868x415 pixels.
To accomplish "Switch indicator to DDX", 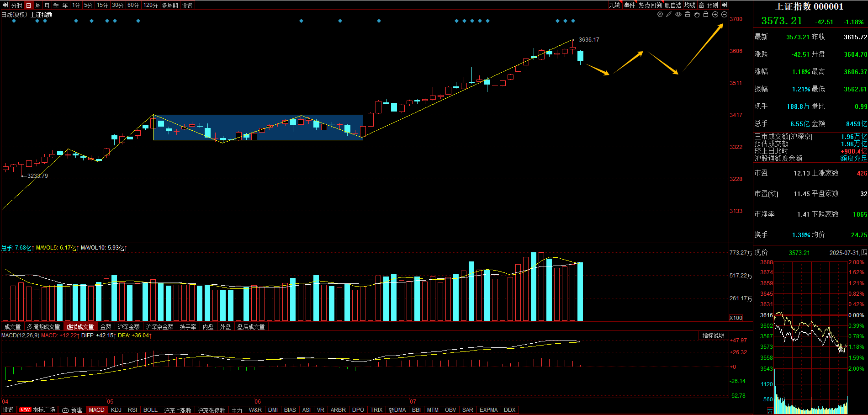I will pos(510,410).
